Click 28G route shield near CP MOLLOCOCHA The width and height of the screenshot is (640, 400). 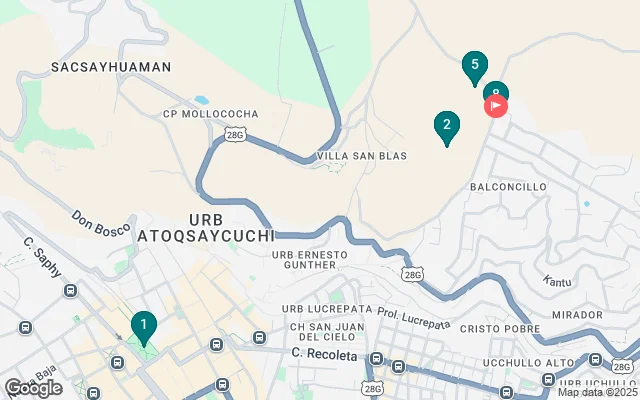click(236, 135)
